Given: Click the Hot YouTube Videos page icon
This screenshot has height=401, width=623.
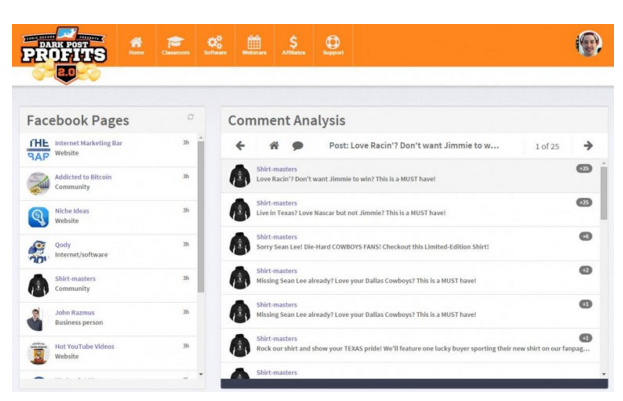Looking at the screenshot, I should click(x=39, y=353).
